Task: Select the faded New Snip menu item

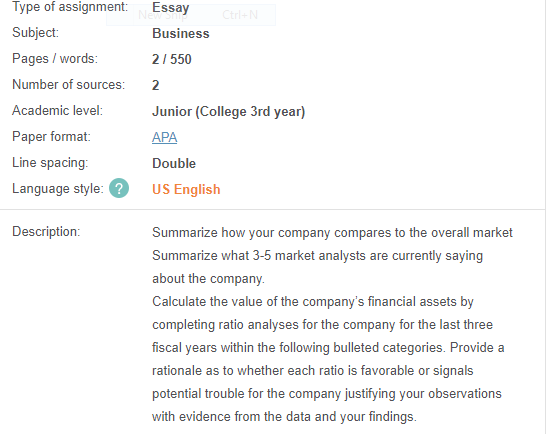Action: (x=163, y=15)
